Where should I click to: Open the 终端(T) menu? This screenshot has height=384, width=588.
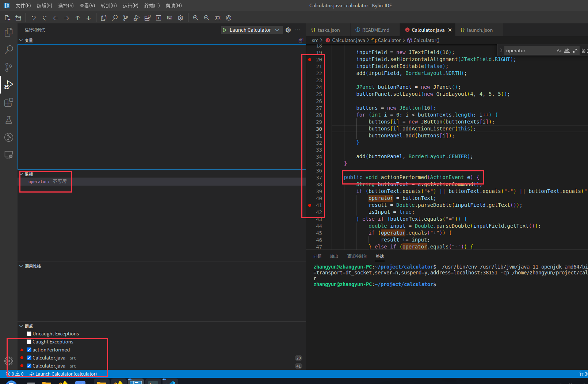[152, 5]
